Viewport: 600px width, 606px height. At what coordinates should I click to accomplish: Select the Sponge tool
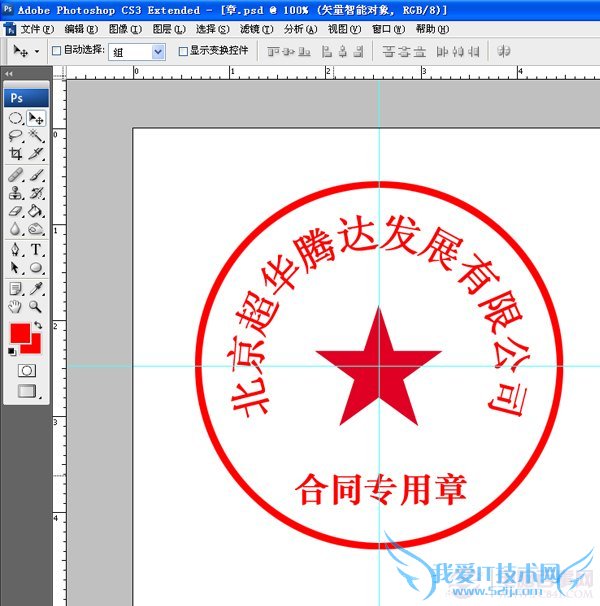[x=36, y=229]
